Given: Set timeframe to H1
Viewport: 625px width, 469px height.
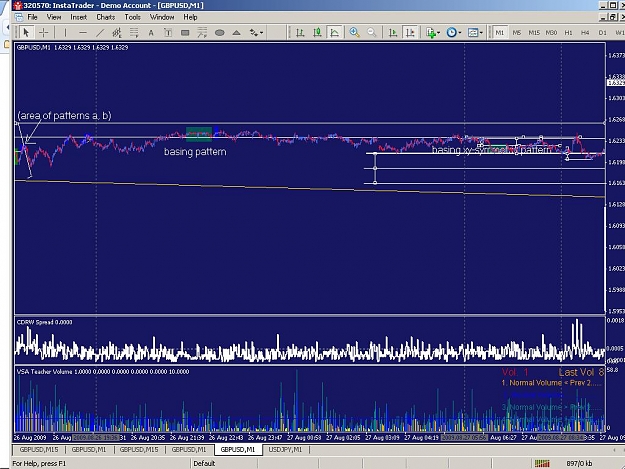Looking at the screenshot, I should (x=568, y=33).
